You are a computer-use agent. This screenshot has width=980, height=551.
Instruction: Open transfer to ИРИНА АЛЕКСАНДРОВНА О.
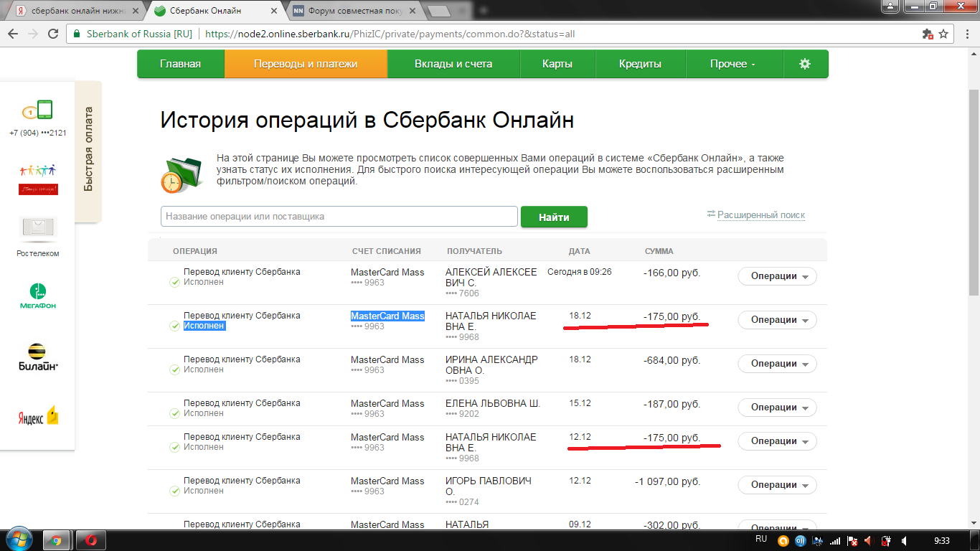click(491, 364)
